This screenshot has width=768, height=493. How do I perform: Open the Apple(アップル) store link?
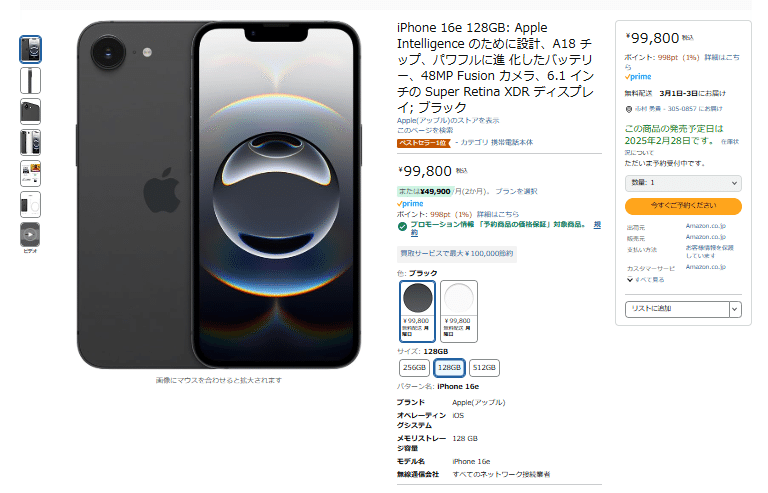(x=448, y=120)
